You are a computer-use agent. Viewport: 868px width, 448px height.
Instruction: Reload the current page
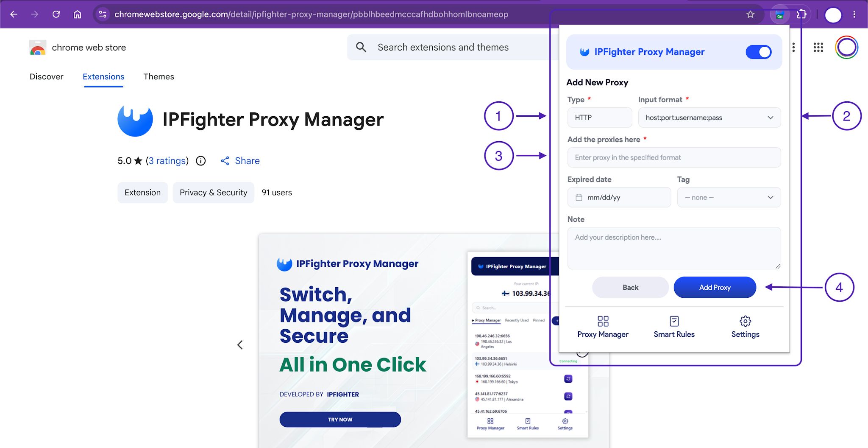(56, 14)
